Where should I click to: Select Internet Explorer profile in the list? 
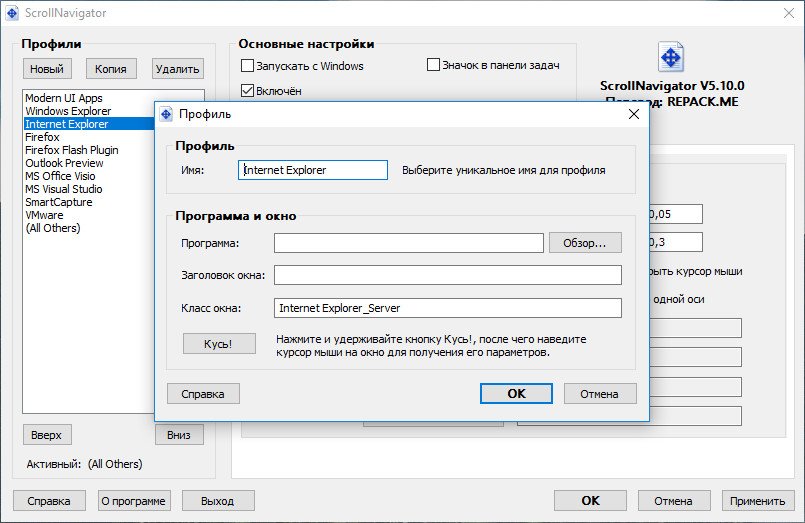coord(89,124)
